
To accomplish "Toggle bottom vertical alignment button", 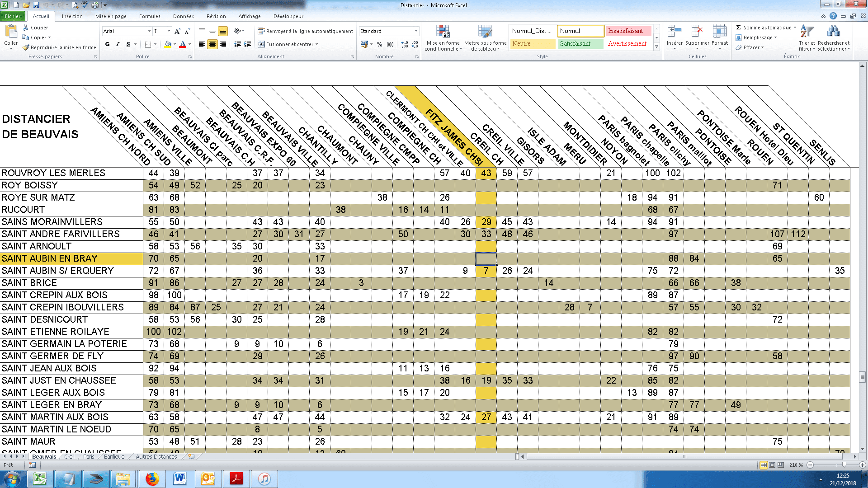I will pyautogui.click(x=222, y=31).
